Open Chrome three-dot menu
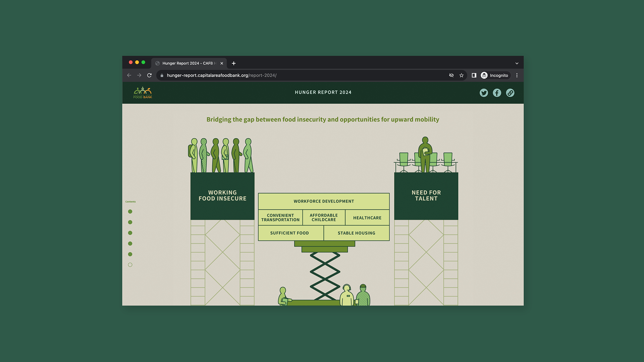 pos(517,75)
